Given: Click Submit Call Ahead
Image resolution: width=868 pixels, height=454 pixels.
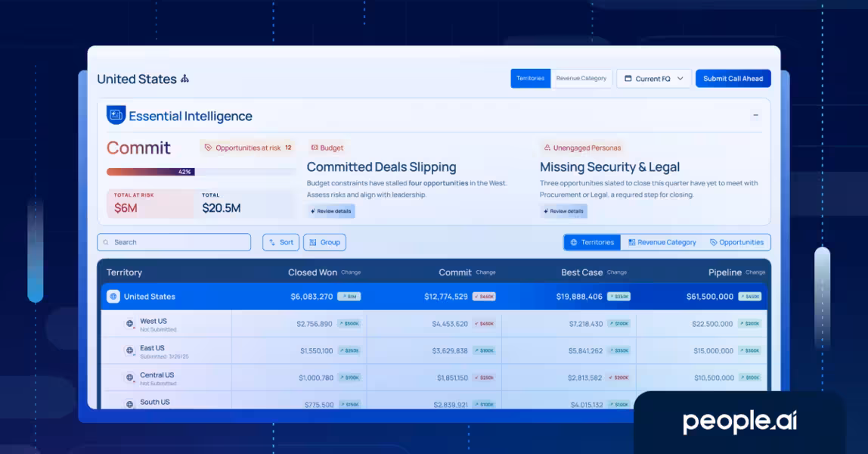Looking at the screenshot, I should pyautogui.click(x=733, y=78).
